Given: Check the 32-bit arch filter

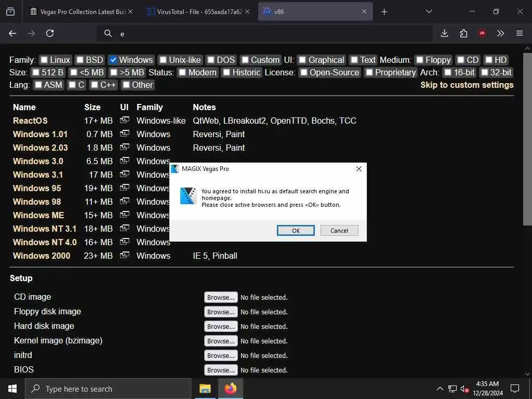Looking at the screenshot, I should click(485, 73).
